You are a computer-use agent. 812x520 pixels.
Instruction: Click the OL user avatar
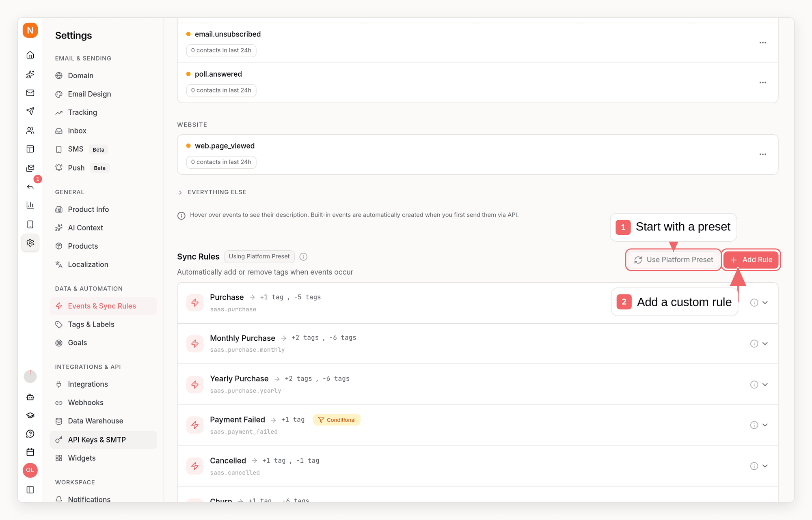(x=30, y=470)
